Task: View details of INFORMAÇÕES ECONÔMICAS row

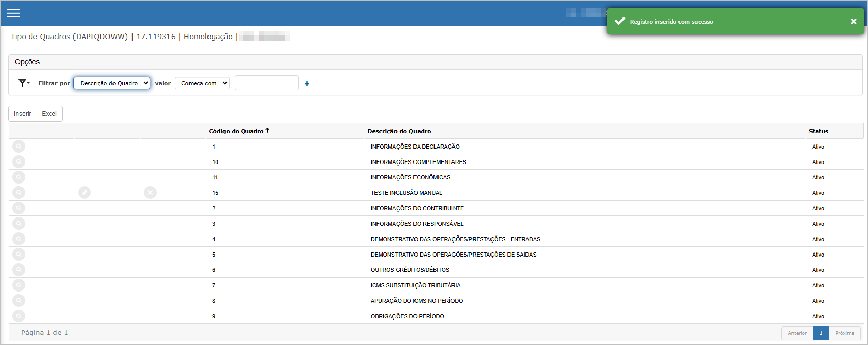Action: pos(18,177)
